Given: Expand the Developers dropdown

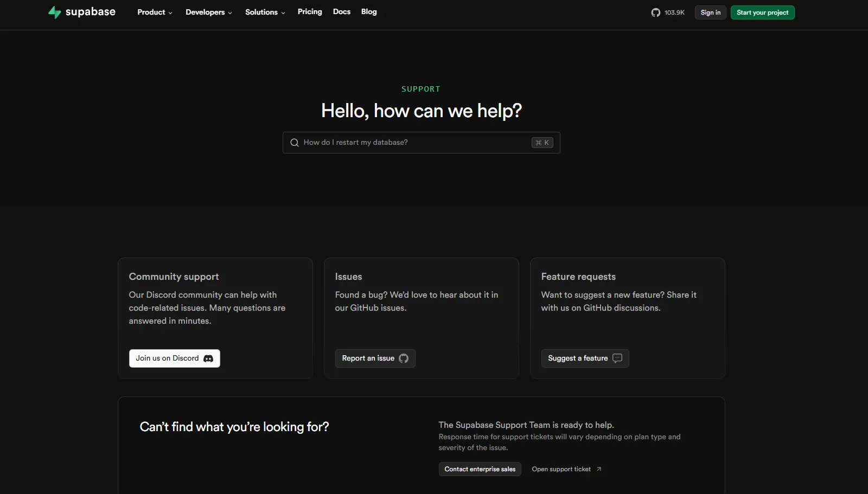Looking at the screenshot, I should 209,12.
